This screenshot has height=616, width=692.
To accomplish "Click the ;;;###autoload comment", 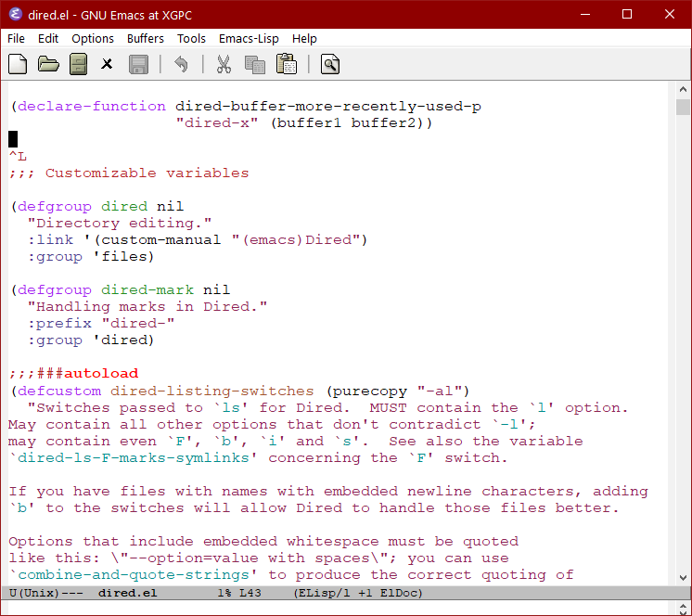I will [x=73, y=373].
